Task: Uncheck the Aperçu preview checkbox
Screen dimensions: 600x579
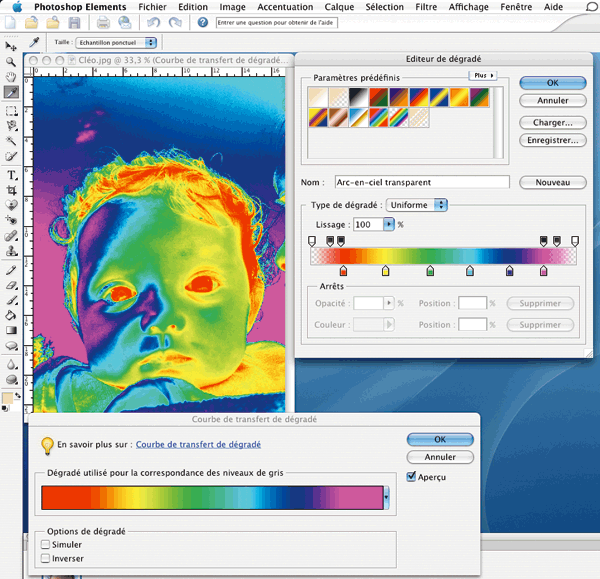Action: pyautogui.click(x=412, y=477)
